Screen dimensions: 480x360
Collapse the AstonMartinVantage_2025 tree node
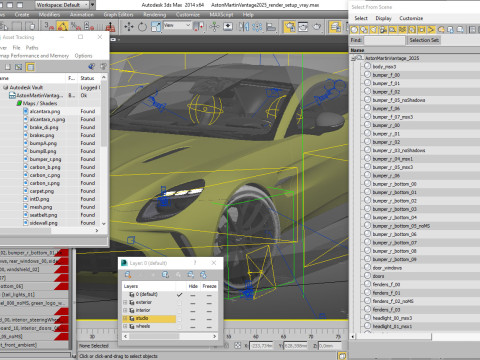pos(353,58)
